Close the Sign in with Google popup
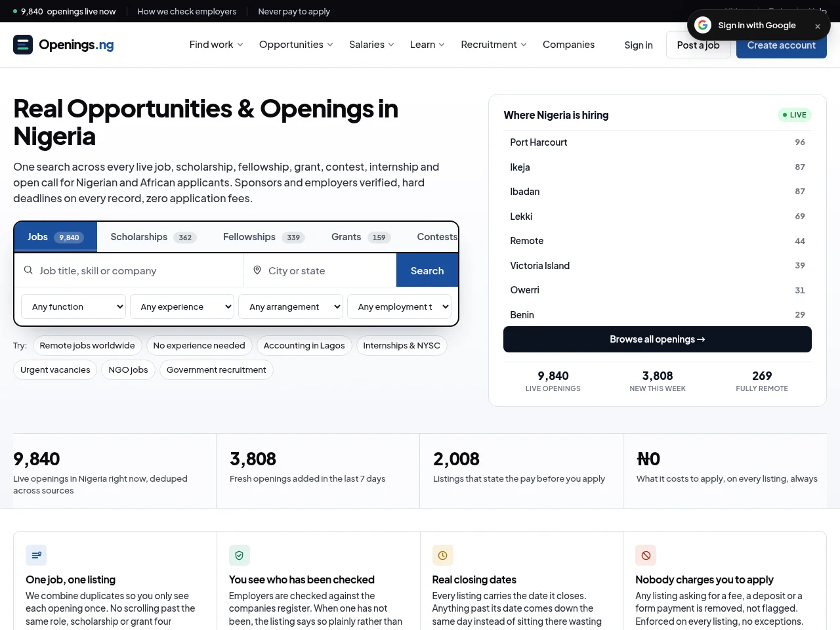Screen dimensions: 840x630 click(818, 26)
